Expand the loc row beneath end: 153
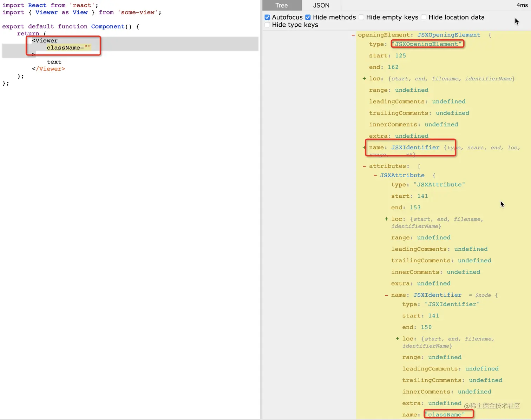The height and width of the screenshot is (420, 531). pos(386,219)
